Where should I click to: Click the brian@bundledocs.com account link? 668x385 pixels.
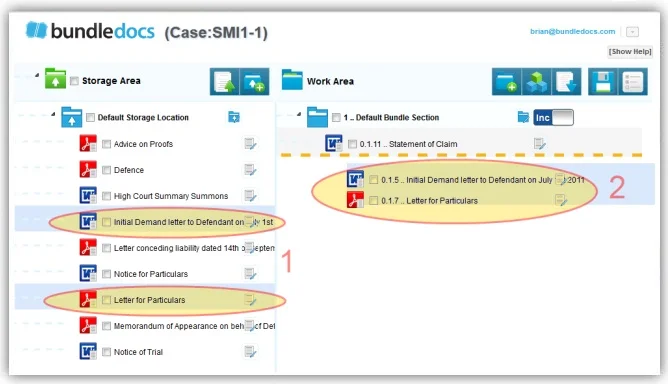click(573, 32)
